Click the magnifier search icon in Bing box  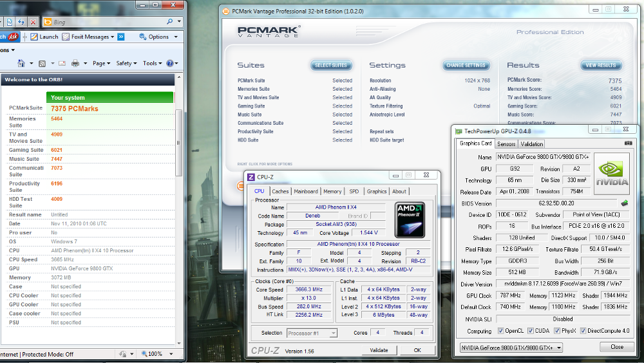(x=170, y=22)
